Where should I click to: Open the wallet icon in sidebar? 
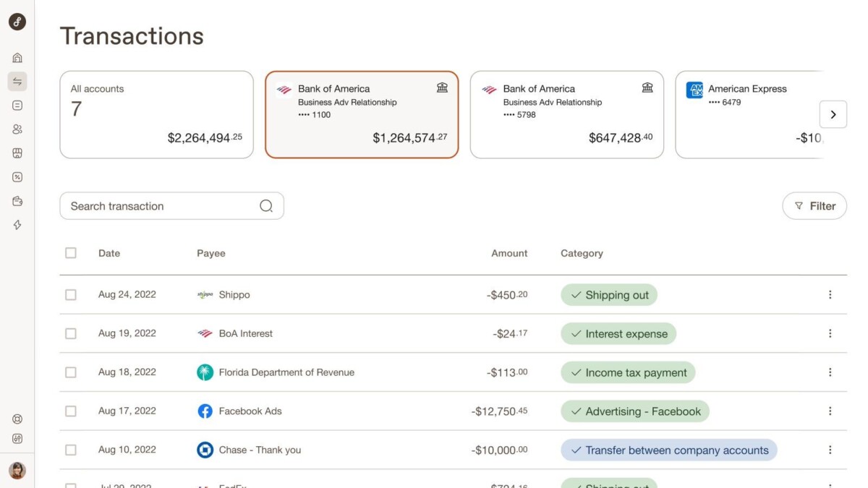tap(17, 201)
